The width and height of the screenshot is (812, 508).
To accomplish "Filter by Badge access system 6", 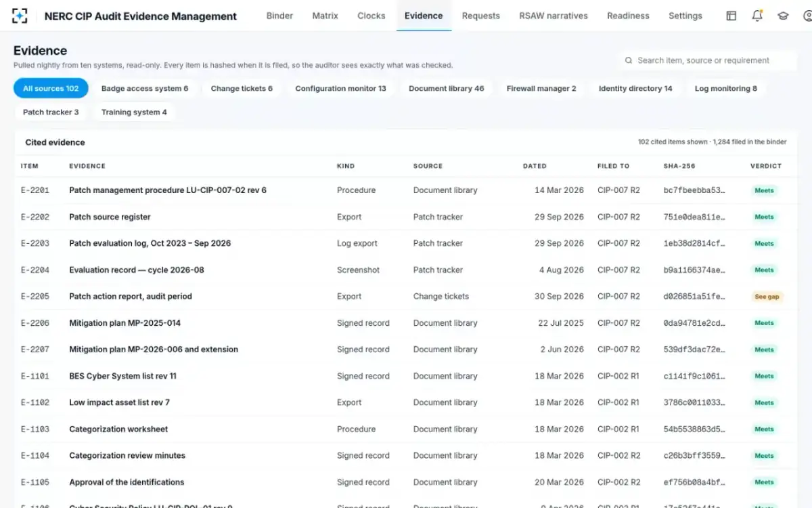I will (x=145, y=88).
